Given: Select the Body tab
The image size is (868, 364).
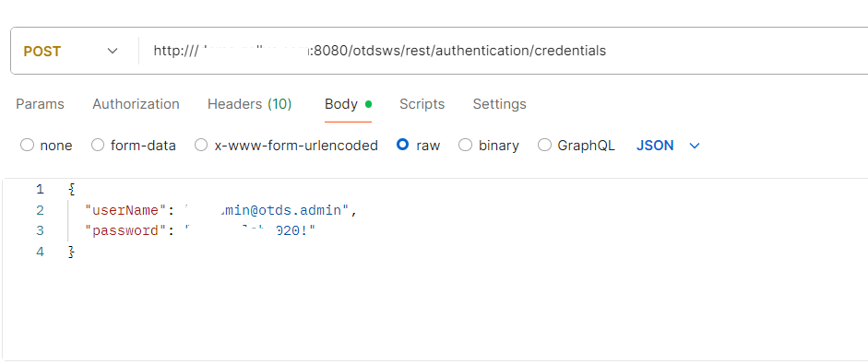Looking at the screenshot, I should pyautogui.click(x=348, y=104).
